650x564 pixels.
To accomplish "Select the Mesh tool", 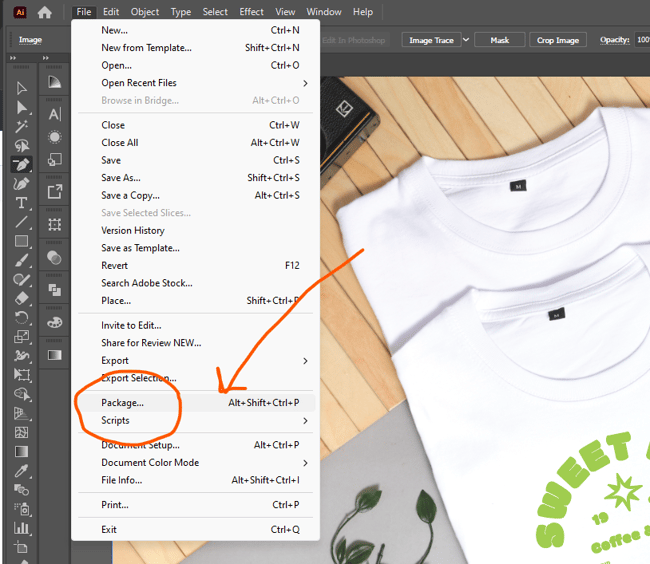I will pyautogui.click(x=22, y=433).
